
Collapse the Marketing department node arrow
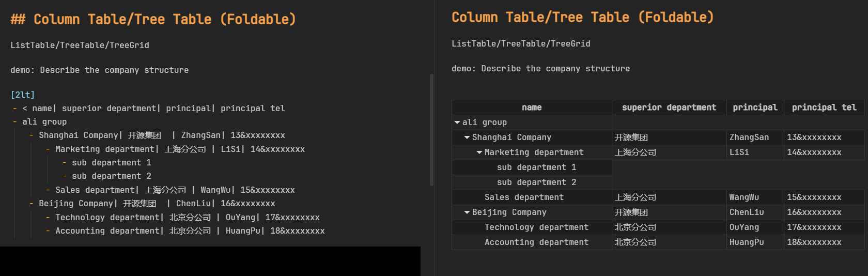tap(479, 152)
